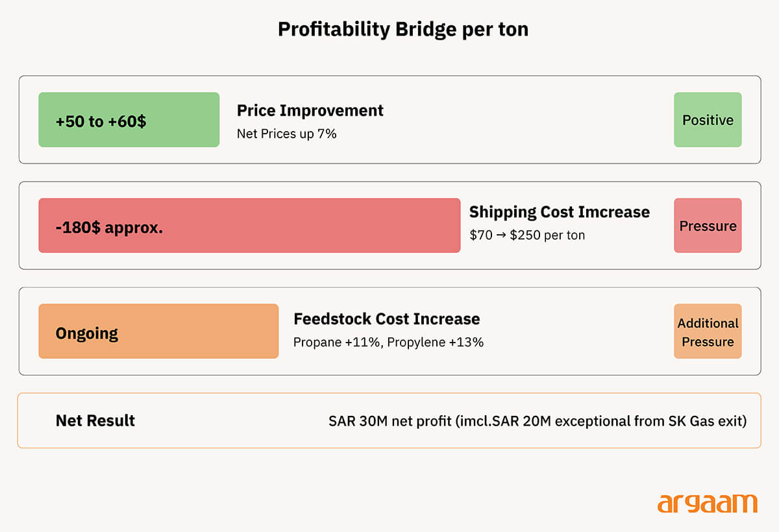This screenshot has width=779, height=532.
Task: Select the green +50 to +60$ bar
Action: 129,120
